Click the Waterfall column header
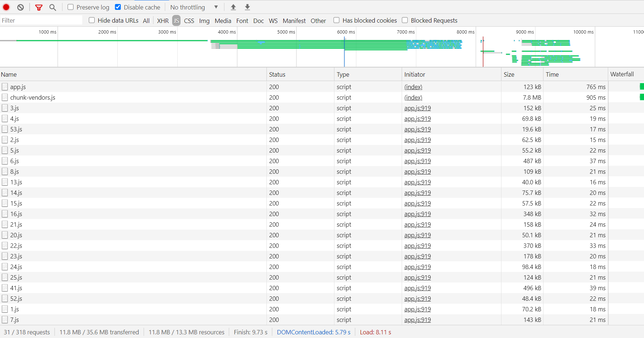The height and width of the screenshot is (338, 644). point(622,74)
